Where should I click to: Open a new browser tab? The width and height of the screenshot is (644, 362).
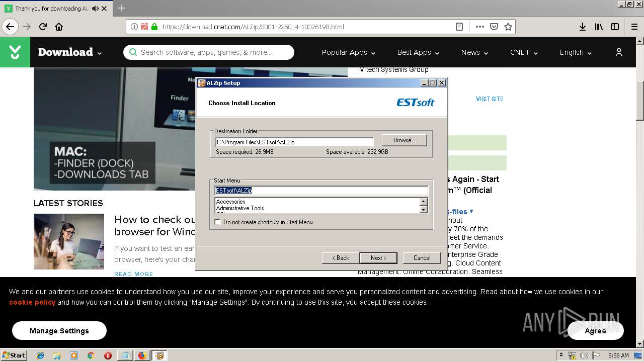pyautogui.click(x=121, y=8)
